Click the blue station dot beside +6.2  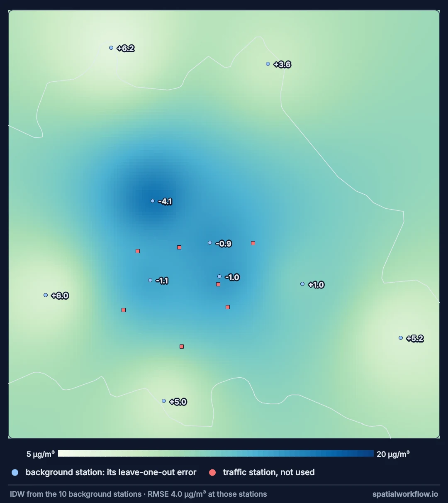click(111, 48)
